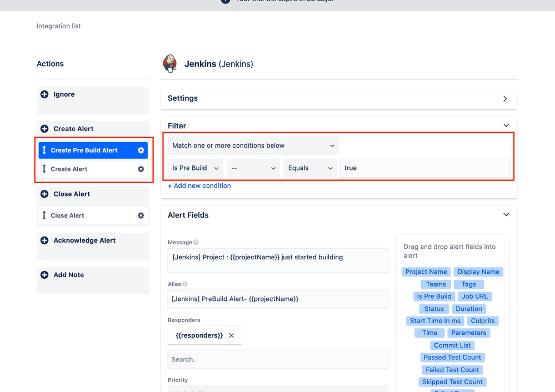
Task: Click the Alias text field
Action: click(x=278, y=299)
